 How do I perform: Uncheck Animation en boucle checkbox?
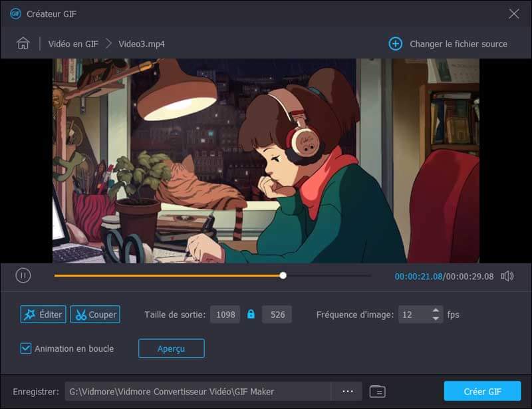26,348
